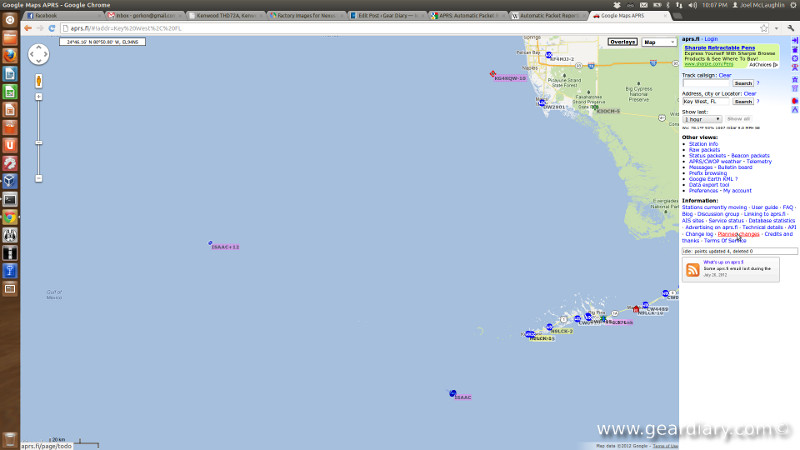Focus the address field containing Key West, FL

[707, 102]
